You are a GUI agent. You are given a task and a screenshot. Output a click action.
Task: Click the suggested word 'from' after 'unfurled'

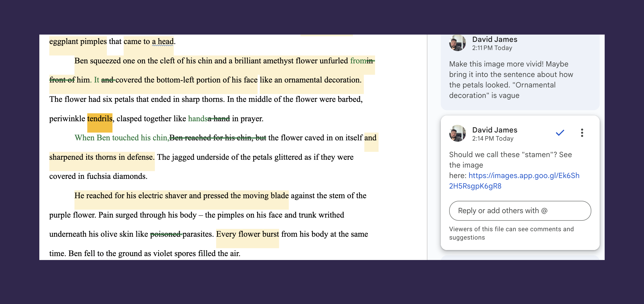pyautogui.click(x=358, y=61)
